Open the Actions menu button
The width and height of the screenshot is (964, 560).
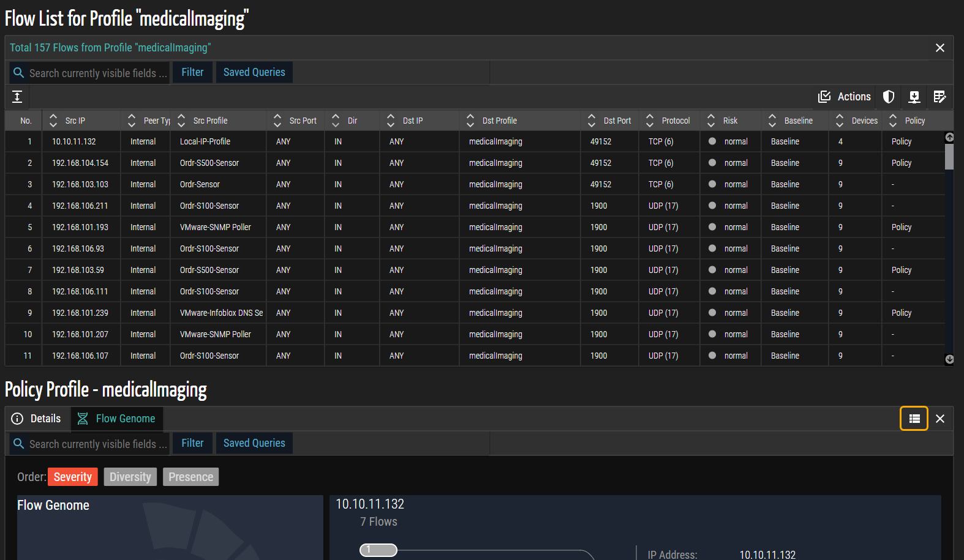tap(845, 97)
